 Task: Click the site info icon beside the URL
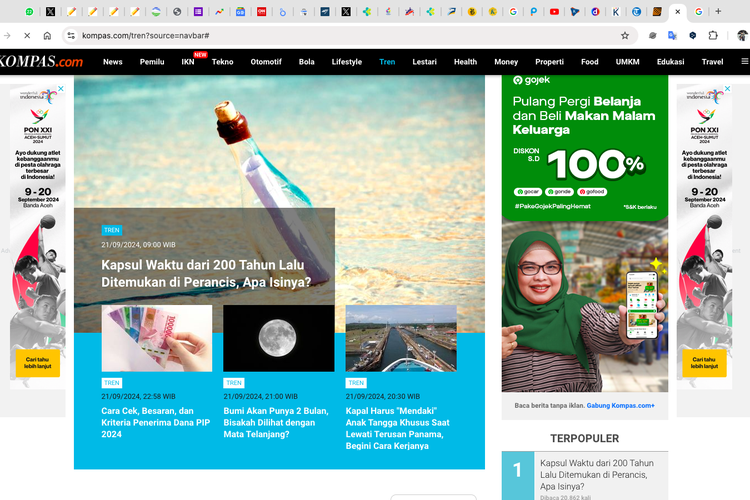click(70, 35)
